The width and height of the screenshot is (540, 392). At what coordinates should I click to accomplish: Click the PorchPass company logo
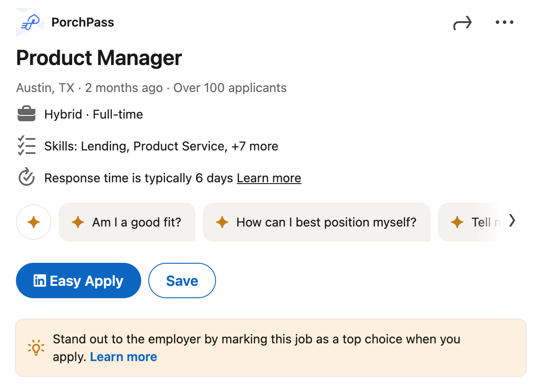point(30,22)
